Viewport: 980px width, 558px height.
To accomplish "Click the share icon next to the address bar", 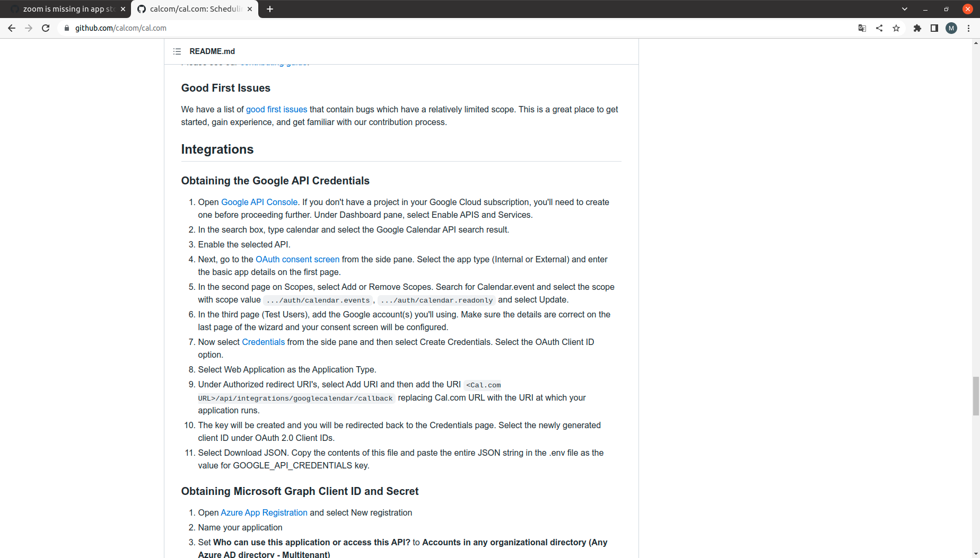I will (x=879, y=28).
